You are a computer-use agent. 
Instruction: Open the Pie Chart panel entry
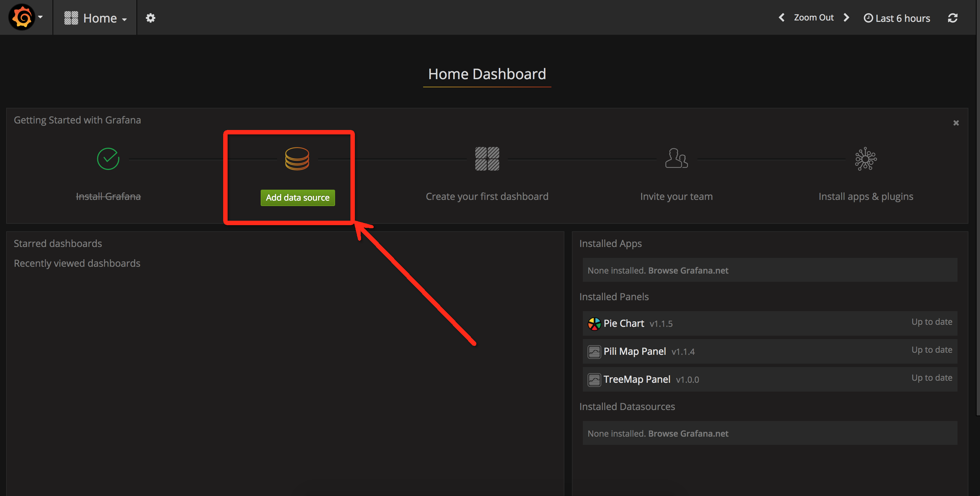pyautogui.click(x=769, y=323)
